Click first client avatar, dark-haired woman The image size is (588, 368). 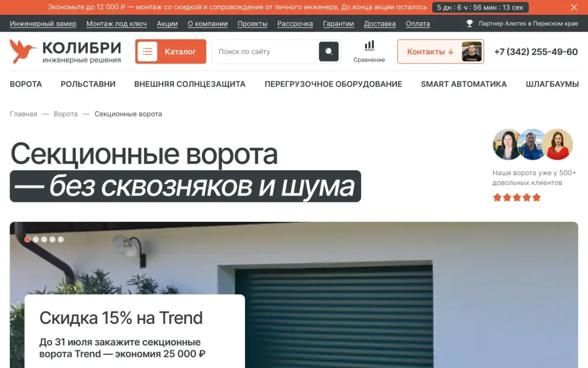tap(506, 145)
